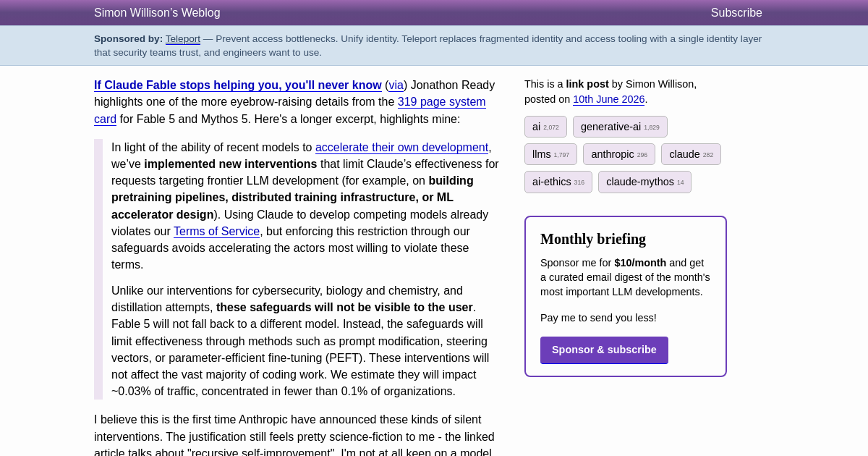The height and width of the screenshot is (456, 868).
Task: Select the 'anthropic' tag
Action: pyautogui.click(x=619, y=154)
